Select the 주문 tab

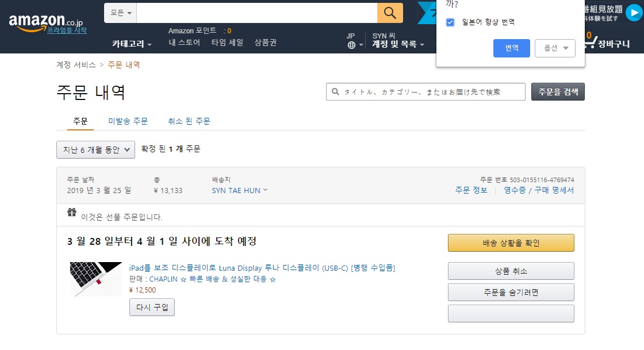[x=80, y=121]
